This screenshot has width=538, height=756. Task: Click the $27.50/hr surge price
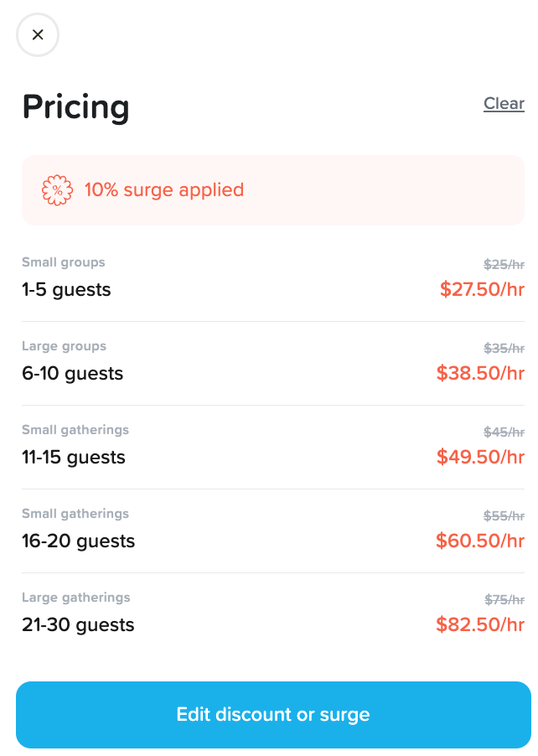(x=482, y=289)
